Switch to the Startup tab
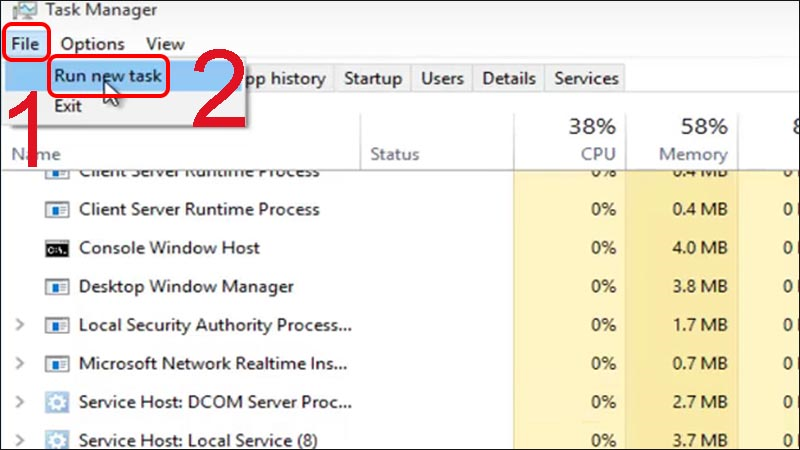Viewport: 800px width, 450px height. click(372, 78)
